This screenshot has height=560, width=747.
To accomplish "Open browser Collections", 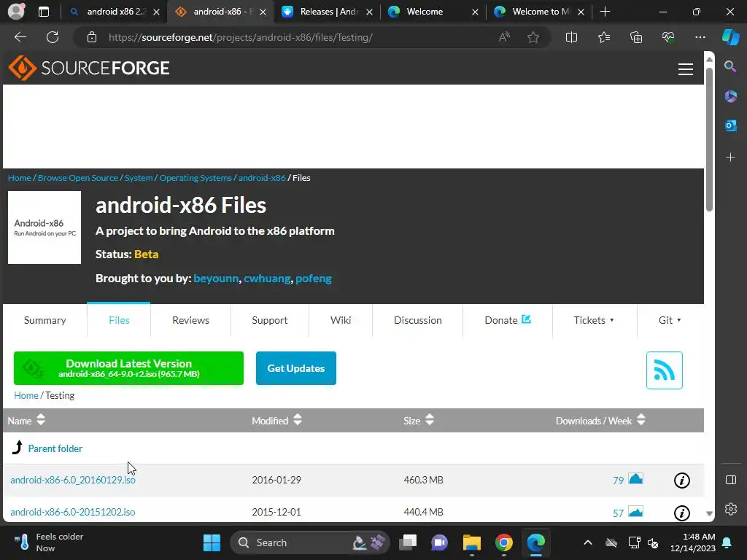I will [x=636, y=37].
